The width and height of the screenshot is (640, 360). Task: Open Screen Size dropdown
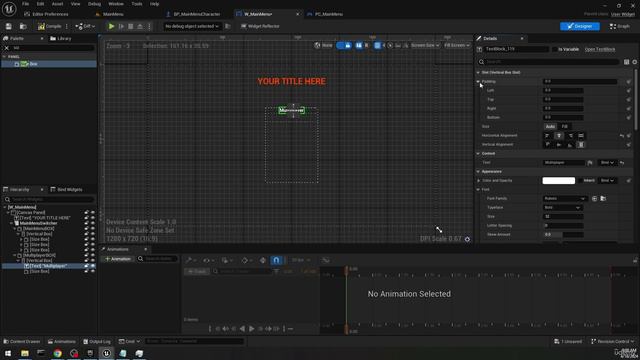(x=424, y=45)
